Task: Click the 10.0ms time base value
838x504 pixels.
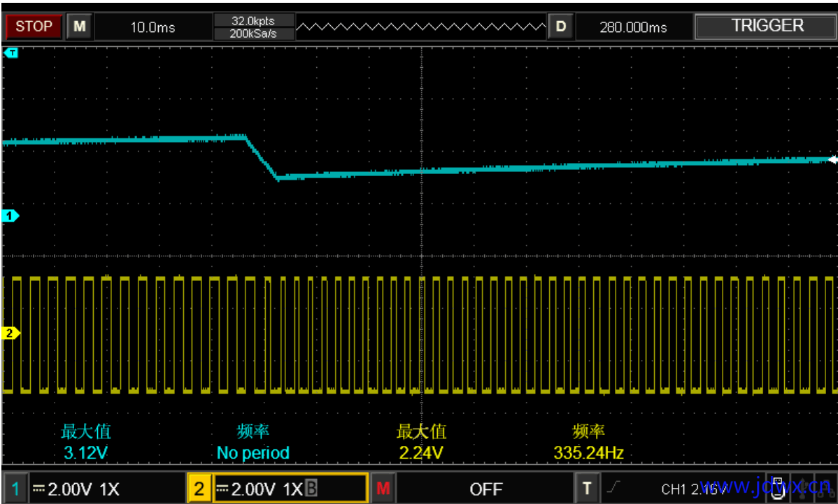Action: [153, 27]
